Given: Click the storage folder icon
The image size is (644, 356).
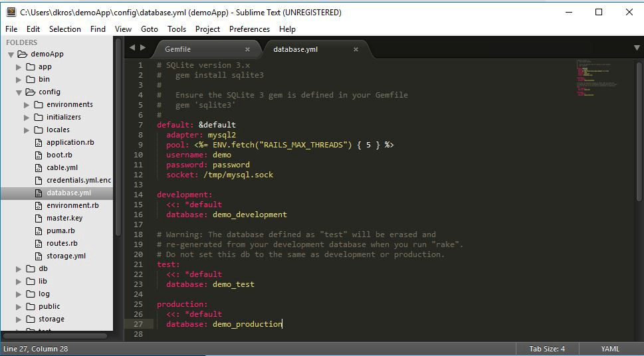Looking at the screenshot, I should pos(31,319).
